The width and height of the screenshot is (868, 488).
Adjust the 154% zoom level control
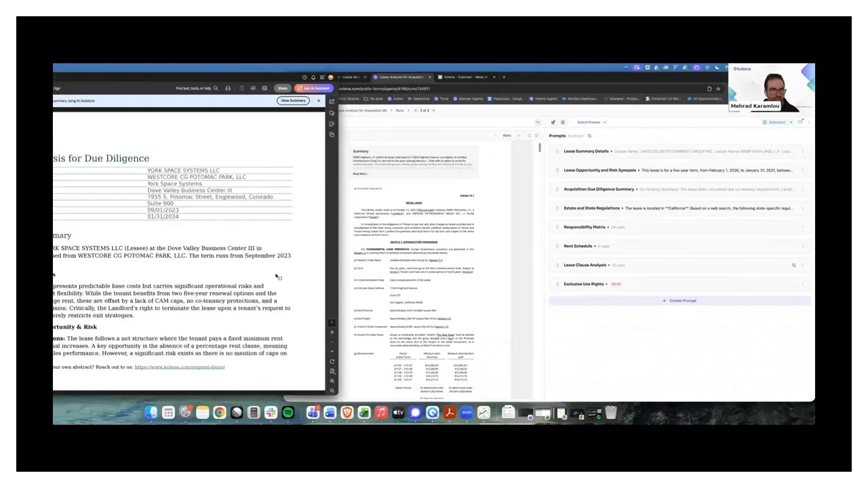tap(507, 136)
